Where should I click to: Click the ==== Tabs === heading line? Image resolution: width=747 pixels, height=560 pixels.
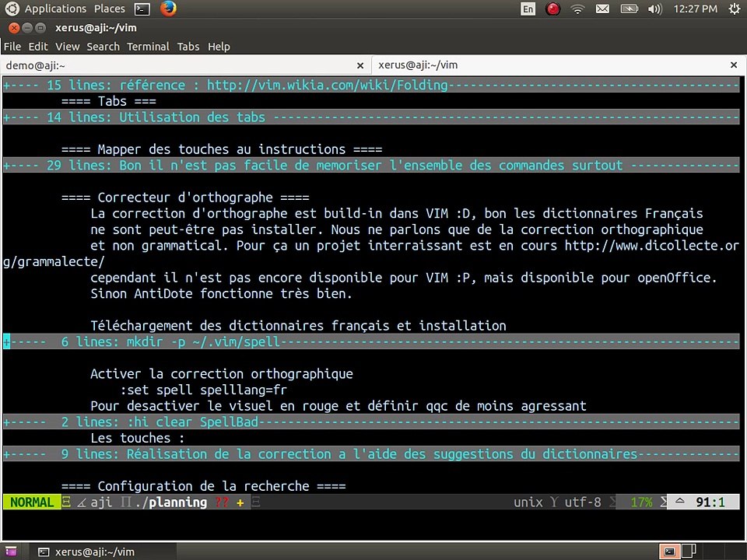click(109, 101)
